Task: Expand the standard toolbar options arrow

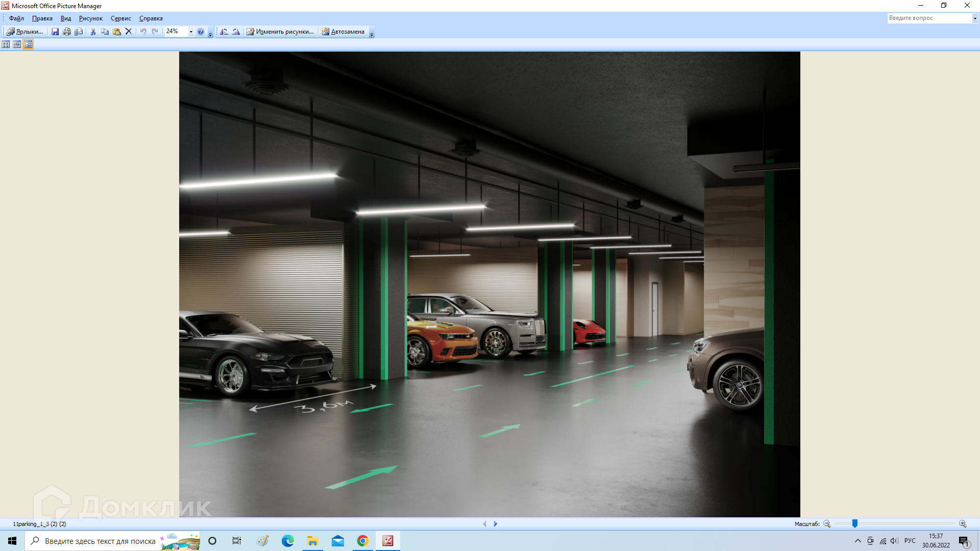Action: 210,34
